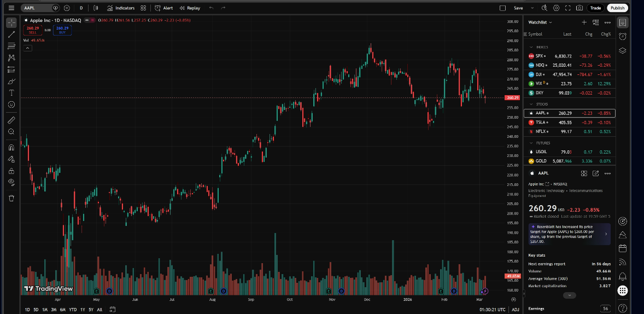Collapse the FUTURES section
644x314 pixels.
point(531,143)
